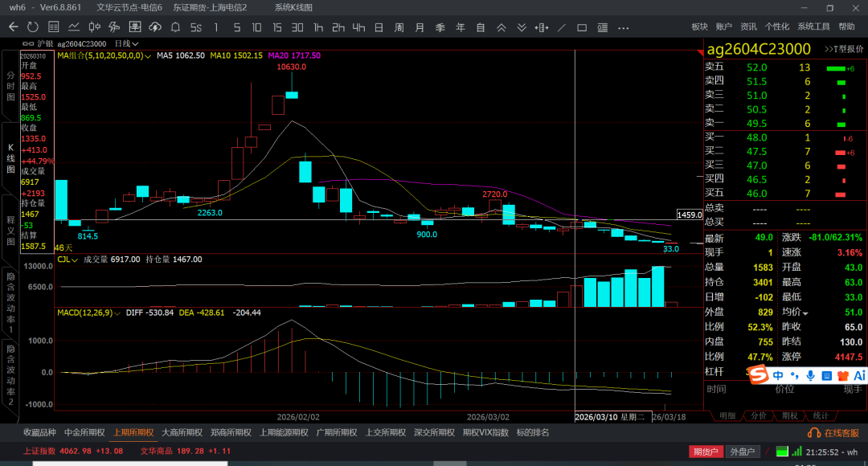Switch to the 期货户 account toggle
Screen dimensions: 868x466
[x=705, y=452]
